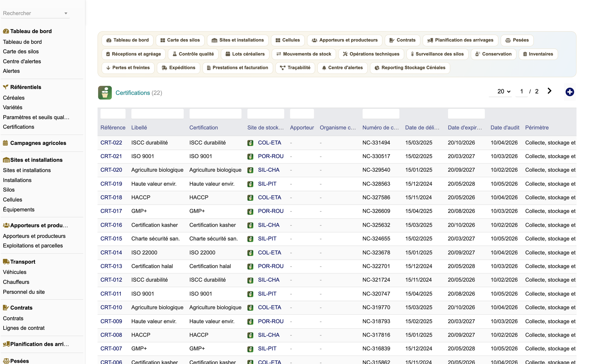This screenshot has height=364, width=589.
Task: Open Surveillance des silos tab
Action: tap(437, 54)
